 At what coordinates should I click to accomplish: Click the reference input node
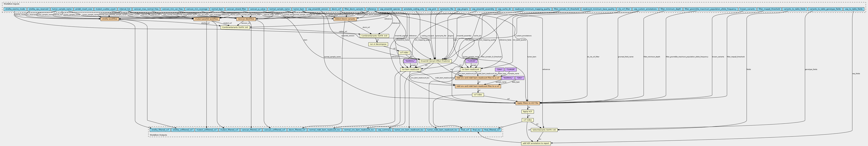click(x=372, y=9)
